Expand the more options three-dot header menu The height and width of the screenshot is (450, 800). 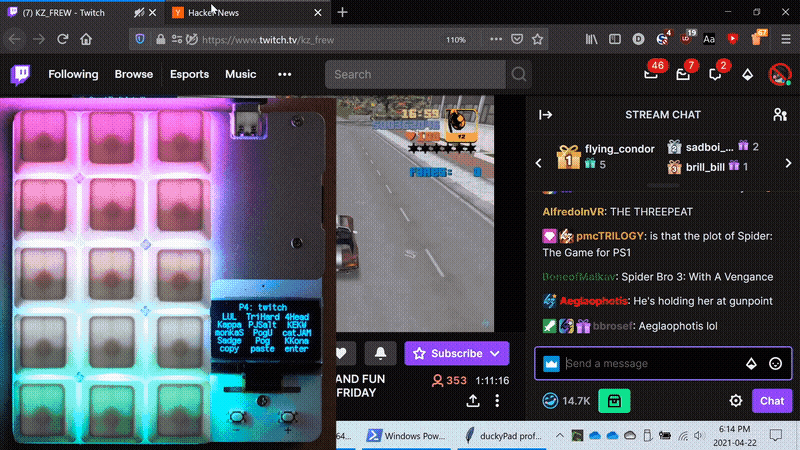pyautogui.click(x=285, y=74)
